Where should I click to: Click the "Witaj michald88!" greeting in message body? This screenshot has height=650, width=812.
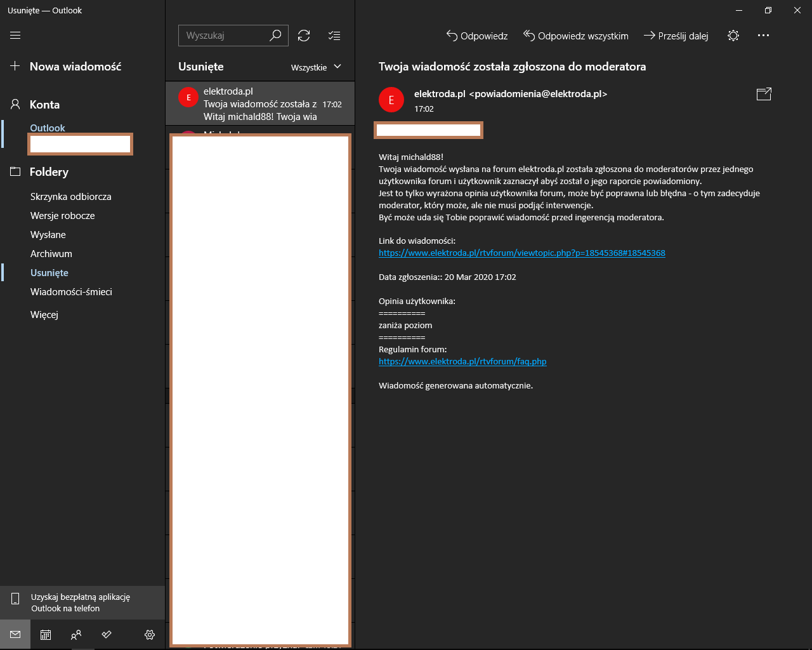tap(411, 157)
